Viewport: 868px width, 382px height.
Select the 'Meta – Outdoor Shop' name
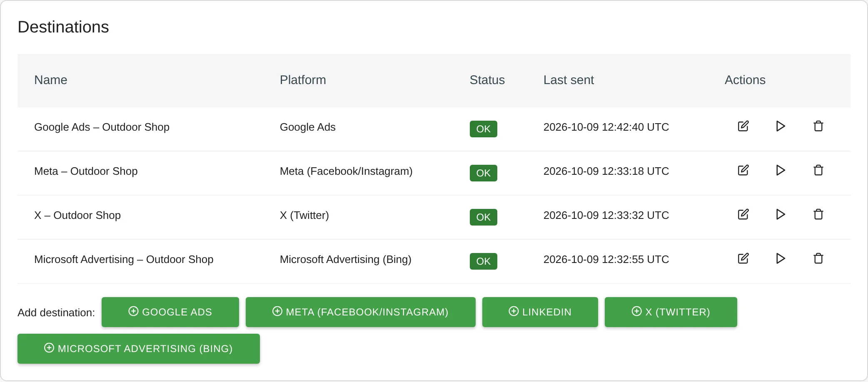pyautogui.click(x=86, y=171)
